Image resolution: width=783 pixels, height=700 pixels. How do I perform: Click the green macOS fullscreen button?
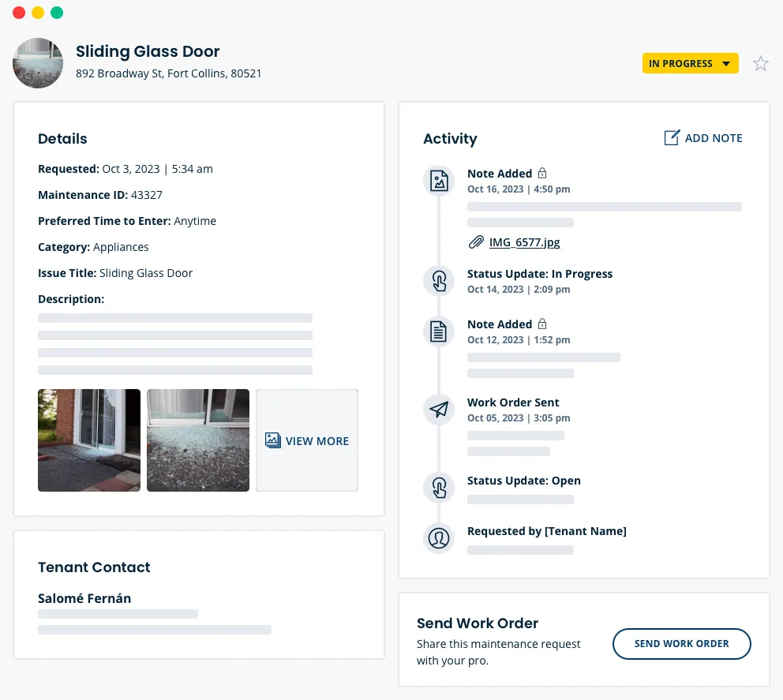[57, 13]
